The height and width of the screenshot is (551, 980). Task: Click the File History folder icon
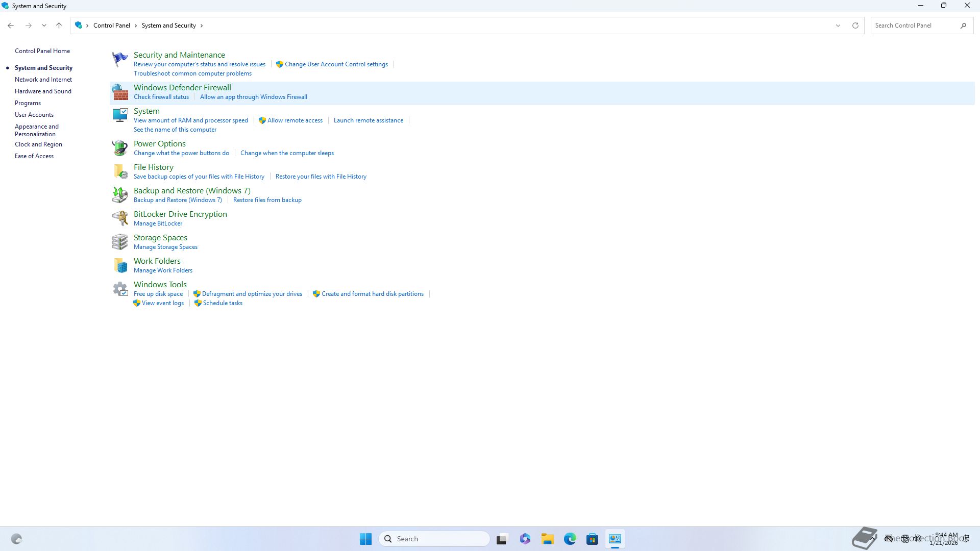tap(120, 171)
